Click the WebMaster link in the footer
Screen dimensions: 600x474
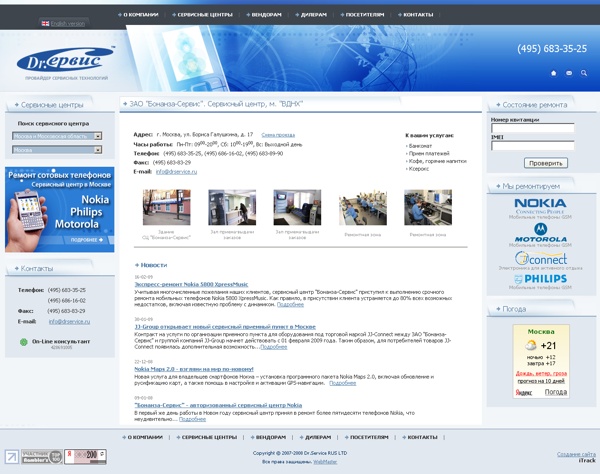coord(325,462)
